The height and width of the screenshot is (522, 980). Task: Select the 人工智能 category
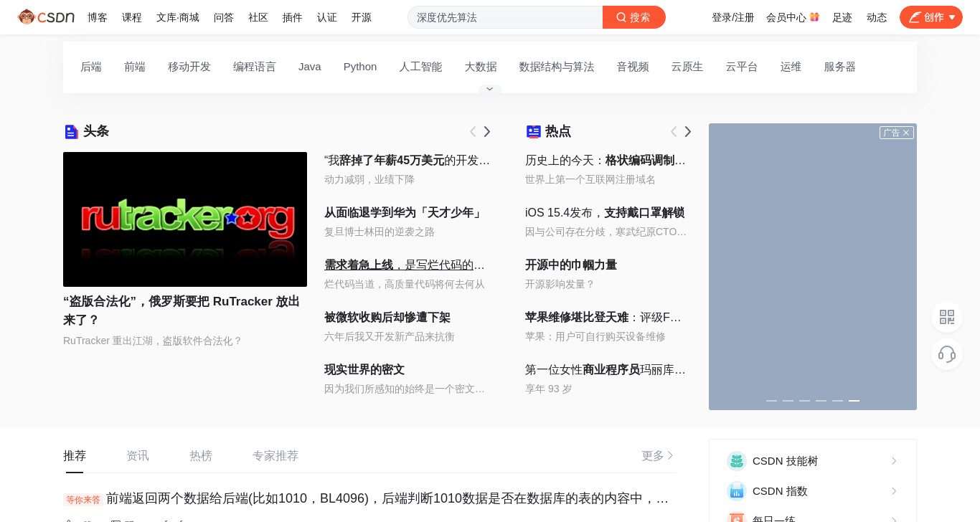click(x=420, y=67)
